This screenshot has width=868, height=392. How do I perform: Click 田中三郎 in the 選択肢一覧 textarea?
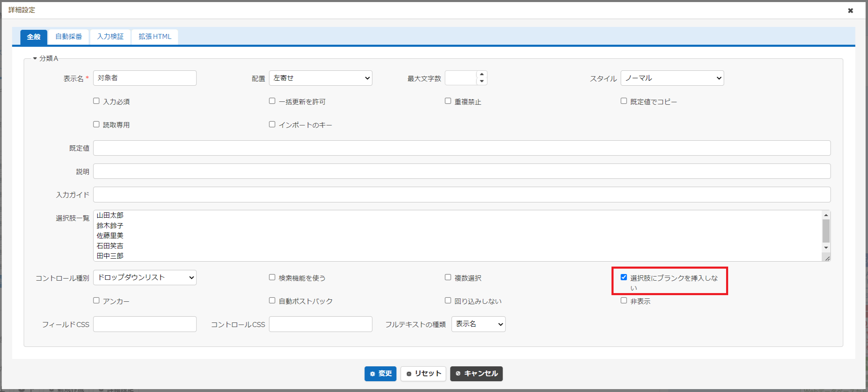click(110, 256)
